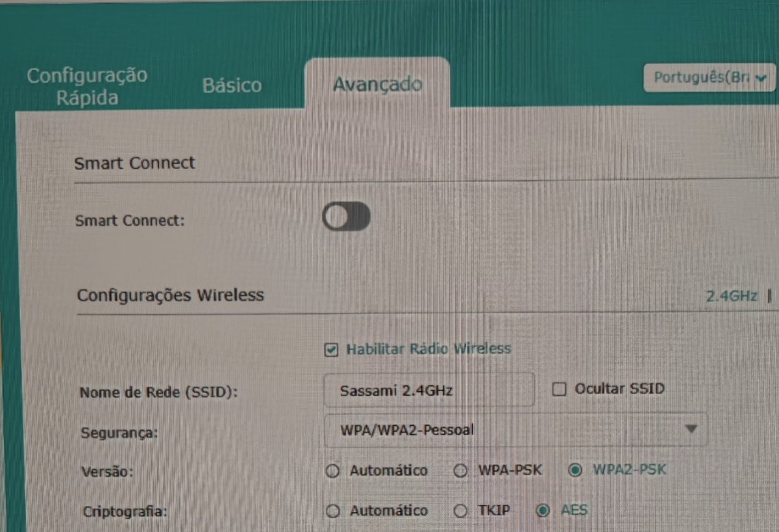Check the Ocultar SSID checkbox
Viewport: 779px width, 532px height.
(x=559, y=389)
